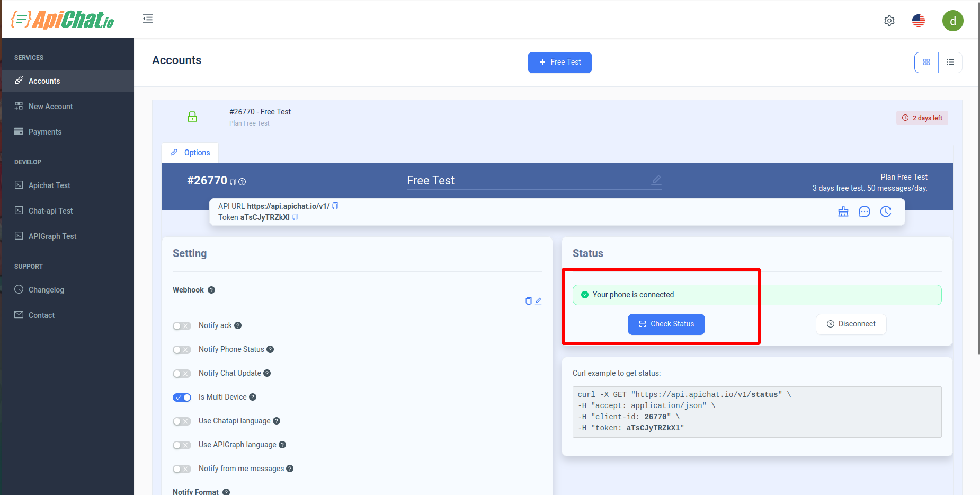Click the API URL https://api.apichat.io/v1/ text

[x=288, y=206]
